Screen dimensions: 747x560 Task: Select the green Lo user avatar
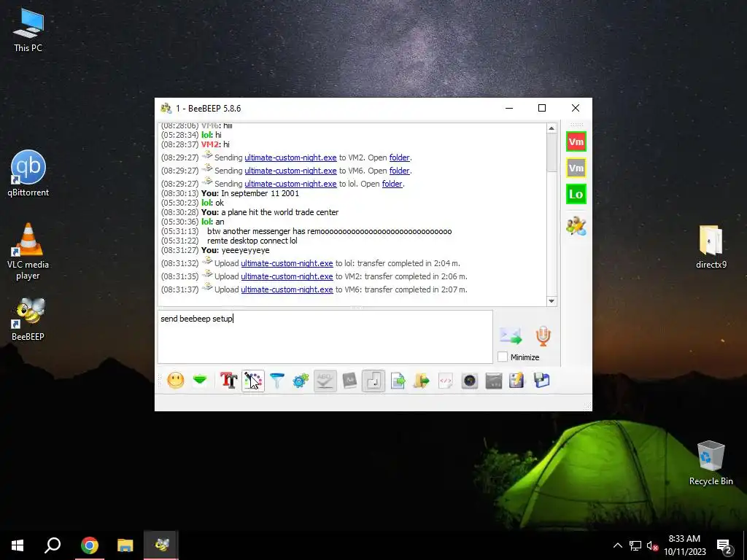pos(576,194)
